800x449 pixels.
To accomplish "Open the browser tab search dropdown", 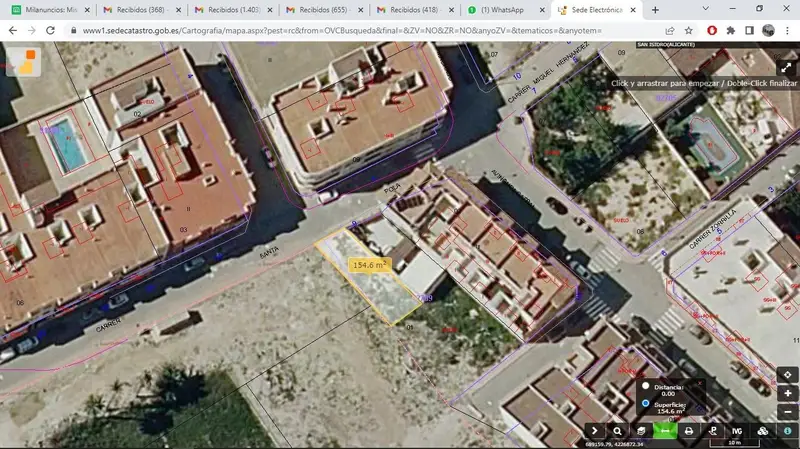I will (706, 9).
